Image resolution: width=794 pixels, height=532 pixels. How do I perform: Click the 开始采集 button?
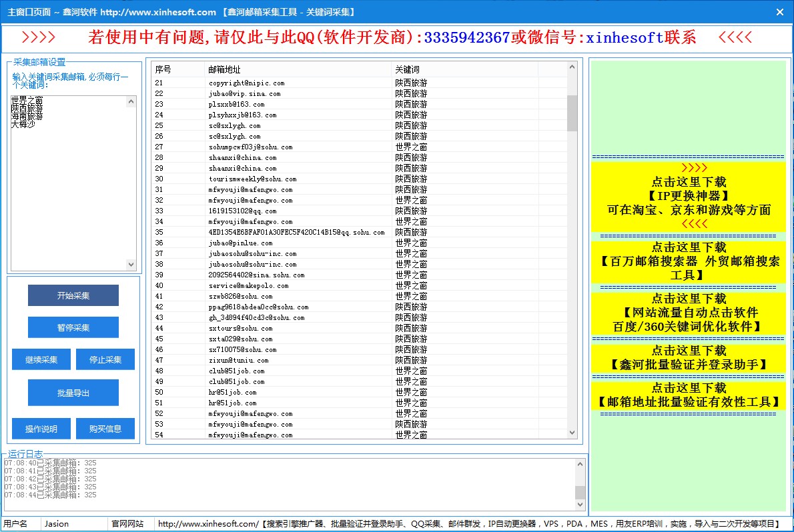pyautogui.click(x=73, y=295)
